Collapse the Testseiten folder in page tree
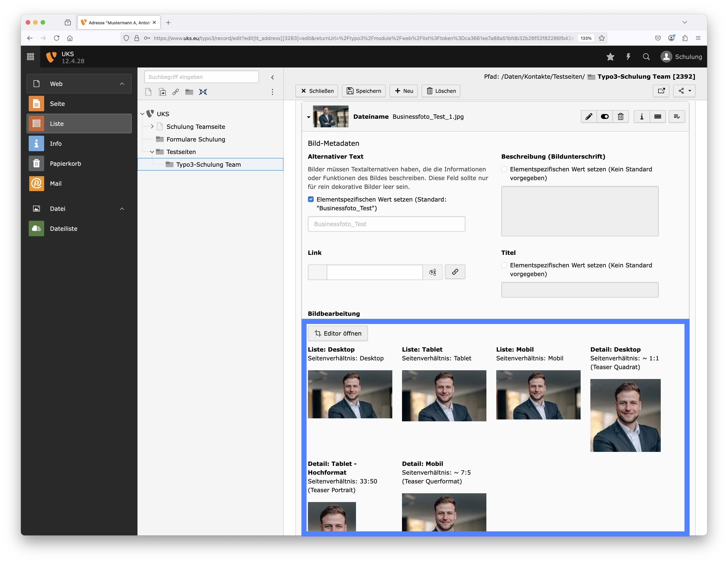This screenshot has width=728, height=563. pos(152,152)
